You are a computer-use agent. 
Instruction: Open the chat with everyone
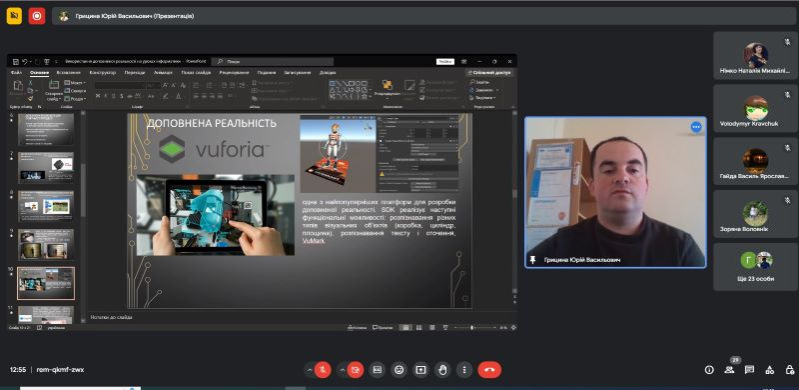tap(749, 370)
